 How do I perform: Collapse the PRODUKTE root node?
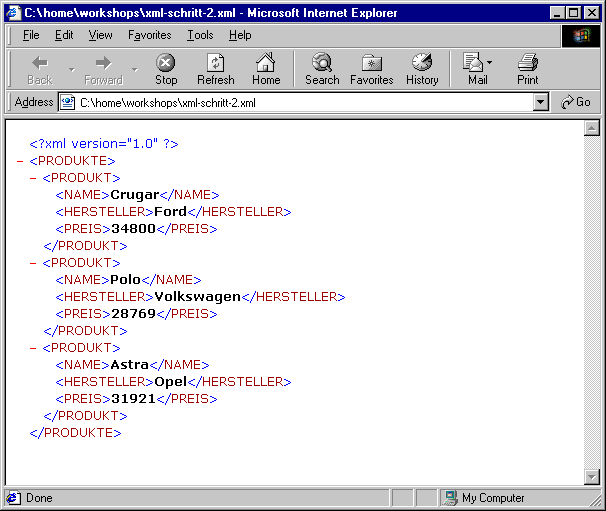(20, 161)
